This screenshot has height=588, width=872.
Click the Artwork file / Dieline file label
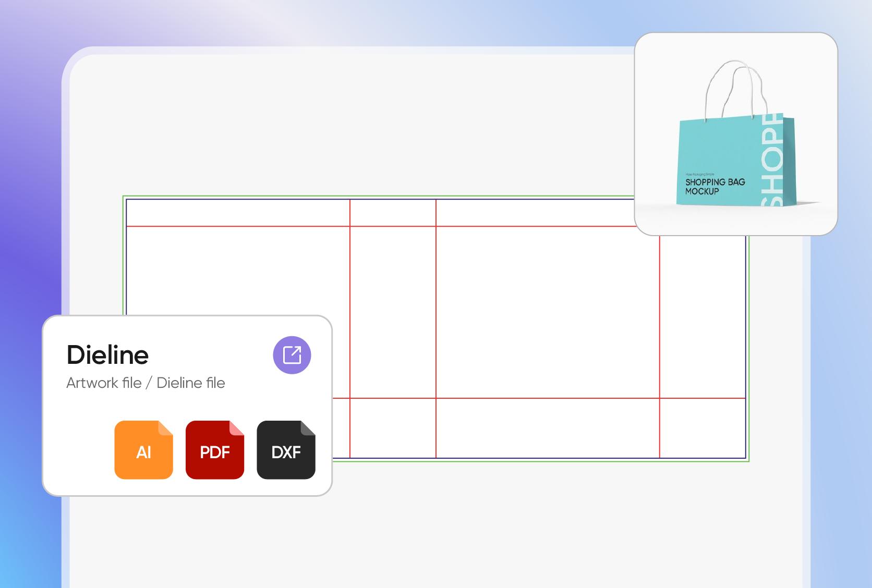145,383
